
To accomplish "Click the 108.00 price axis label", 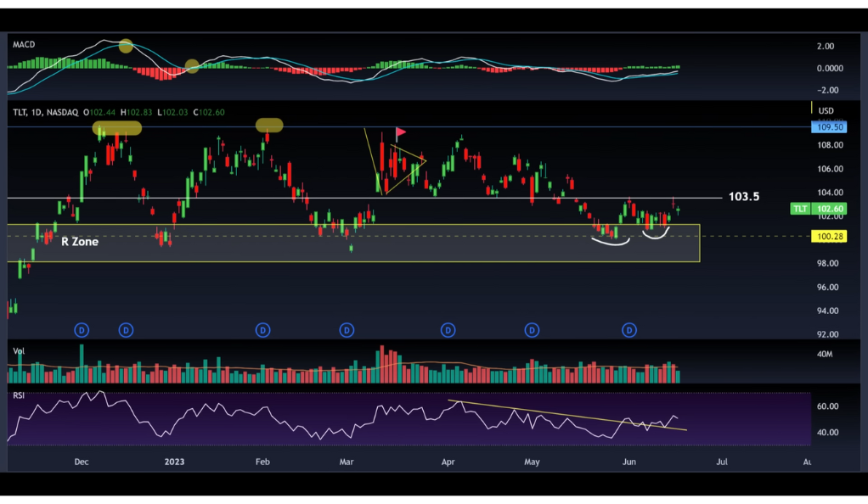I will click(830, 145).
